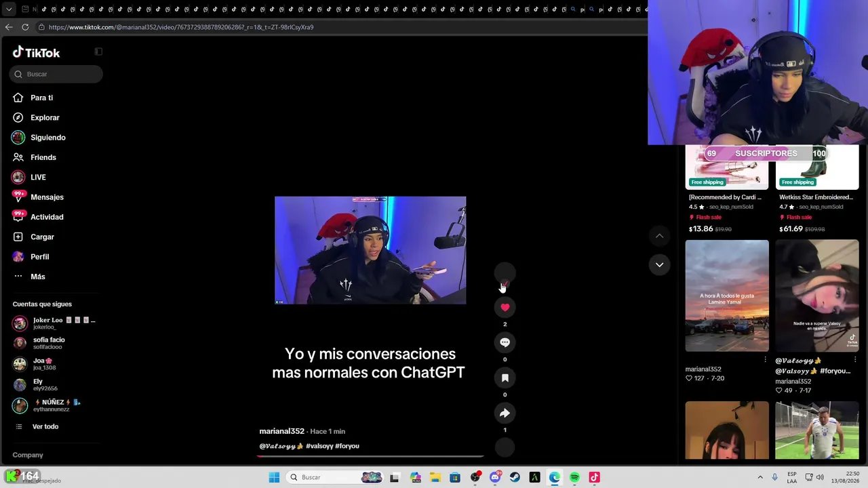Screen dimensions: 868x488
Task: Seek on the video progress bar
Action: tap(370, 455)
